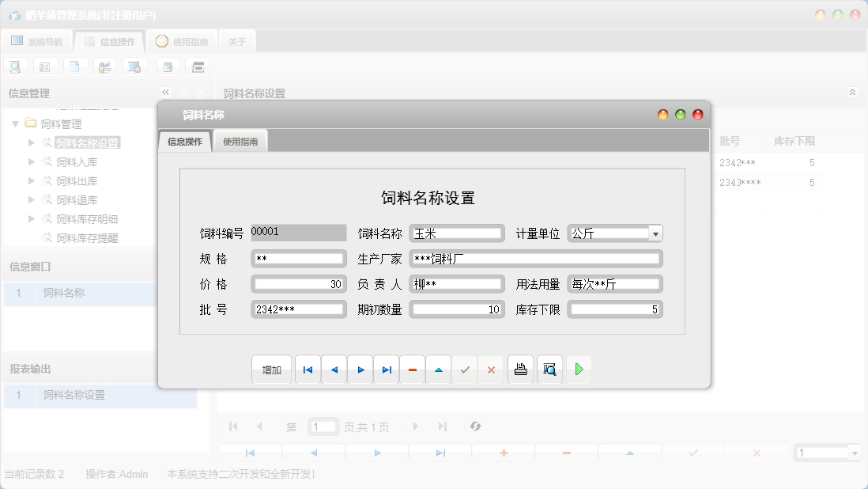The image size is (868, 489).
Task: Select the 信息操作 tab in dialog
Action: (x=185, y=142)
